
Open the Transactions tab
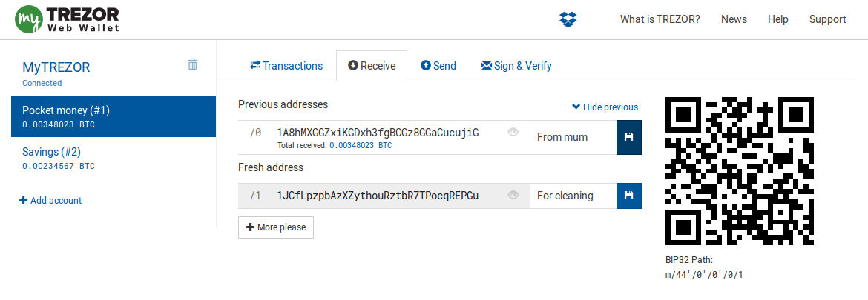(286, 66)
